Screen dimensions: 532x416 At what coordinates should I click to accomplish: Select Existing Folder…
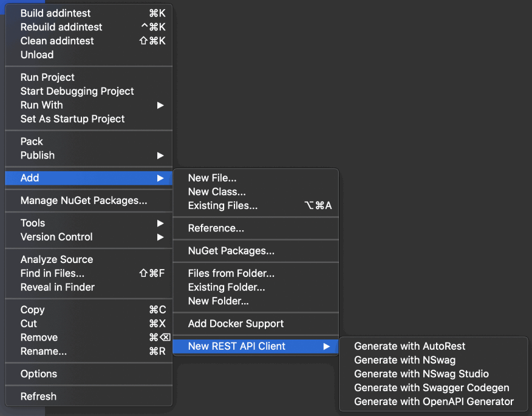click(256, 287)
